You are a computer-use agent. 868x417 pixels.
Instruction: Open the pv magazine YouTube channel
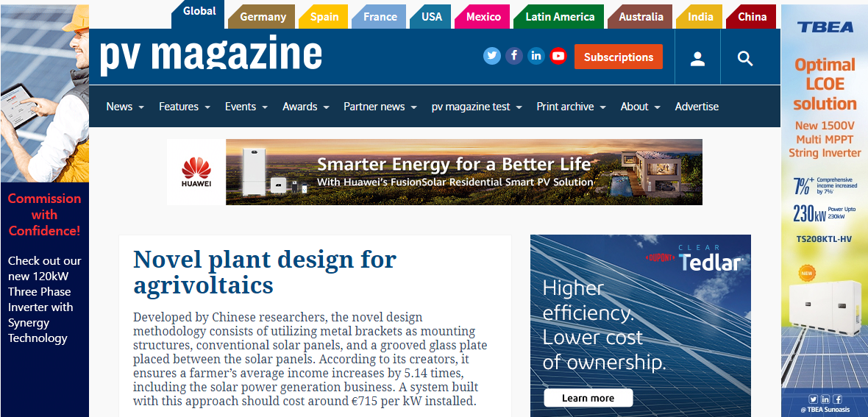(x=558, y=56)
